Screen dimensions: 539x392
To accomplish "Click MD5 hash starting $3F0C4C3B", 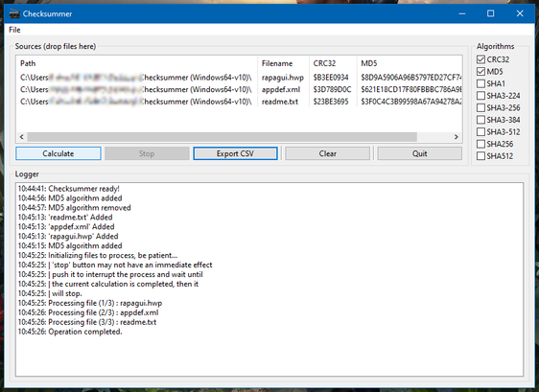I will (411, 102).
